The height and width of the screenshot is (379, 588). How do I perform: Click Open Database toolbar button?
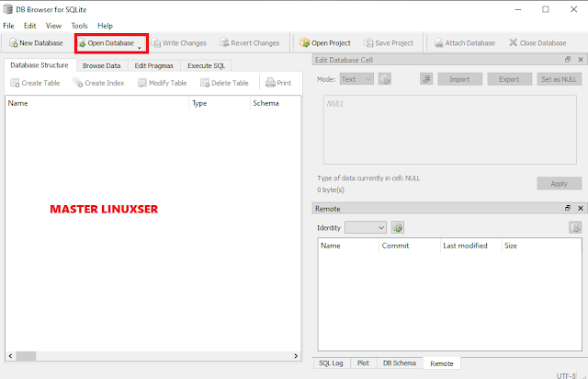click(107, 43)
